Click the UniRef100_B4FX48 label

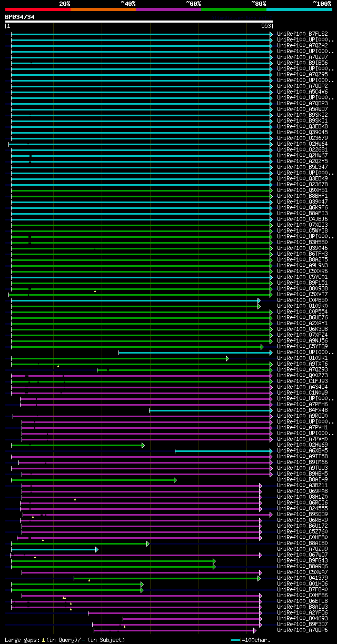pyautogui.click(x=303, y=410)
